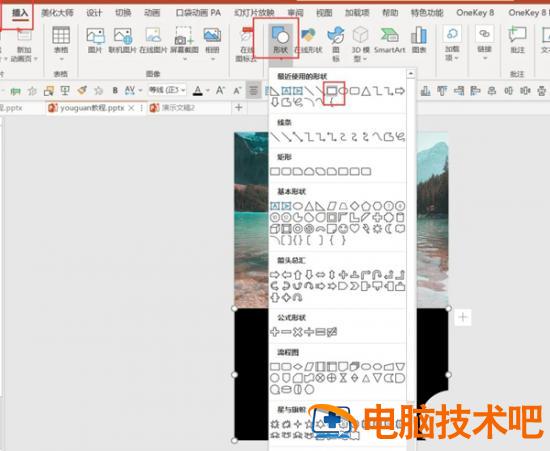Switch to 演示文稿2 document tab
Image resolution: width=550 pixels, height=451 pixels.
click(178, 108)
